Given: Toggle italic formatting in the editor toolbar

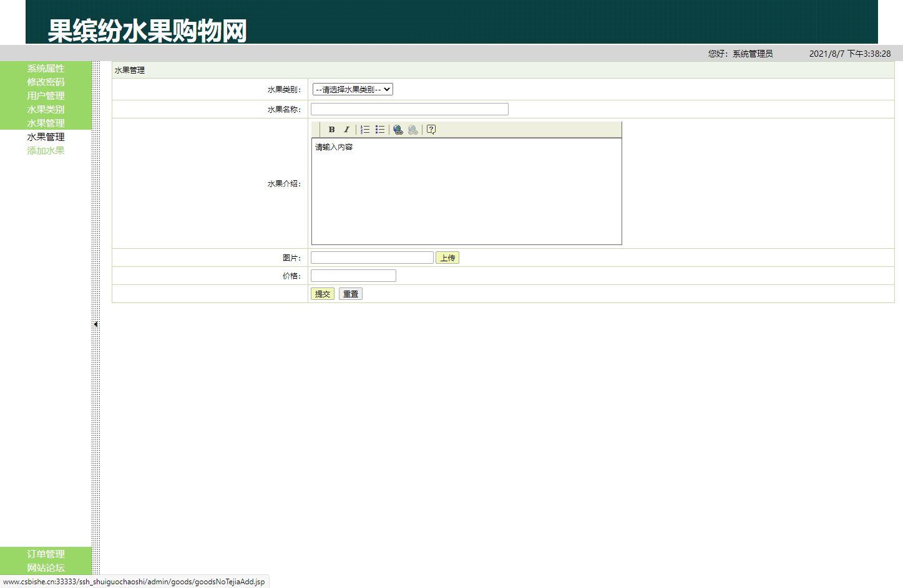Looking at the screenshot, I should pos(346,130).
